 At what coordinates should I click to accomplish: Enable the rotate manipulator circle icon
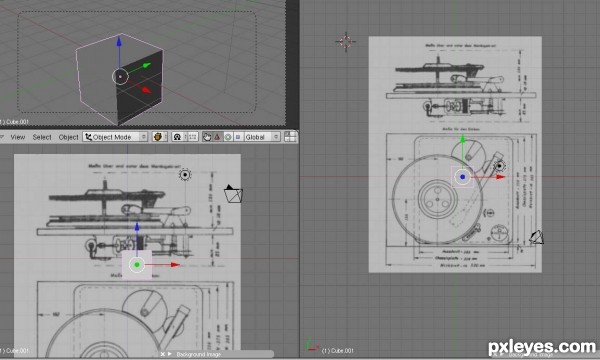tap(228, 137)
